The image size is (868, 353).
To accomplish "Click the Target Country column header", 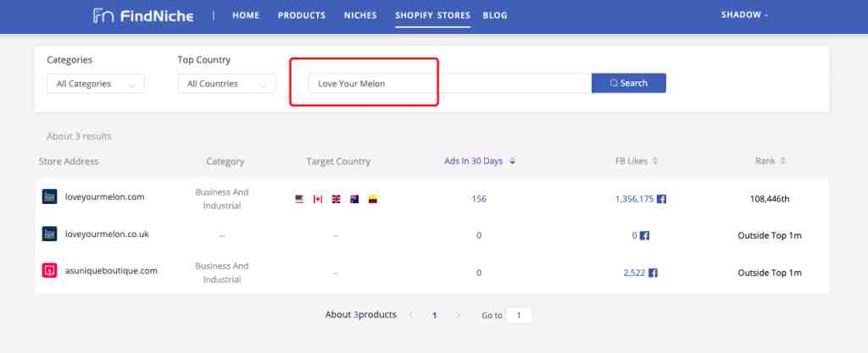I will pos(338,162).
